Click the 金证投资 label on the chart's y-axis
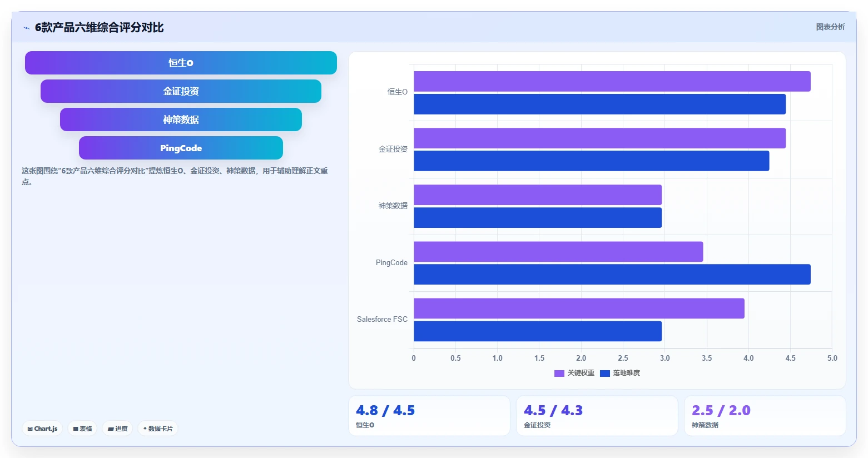The width and height of the screenshot is (868, 458). (x=393, y=149)
